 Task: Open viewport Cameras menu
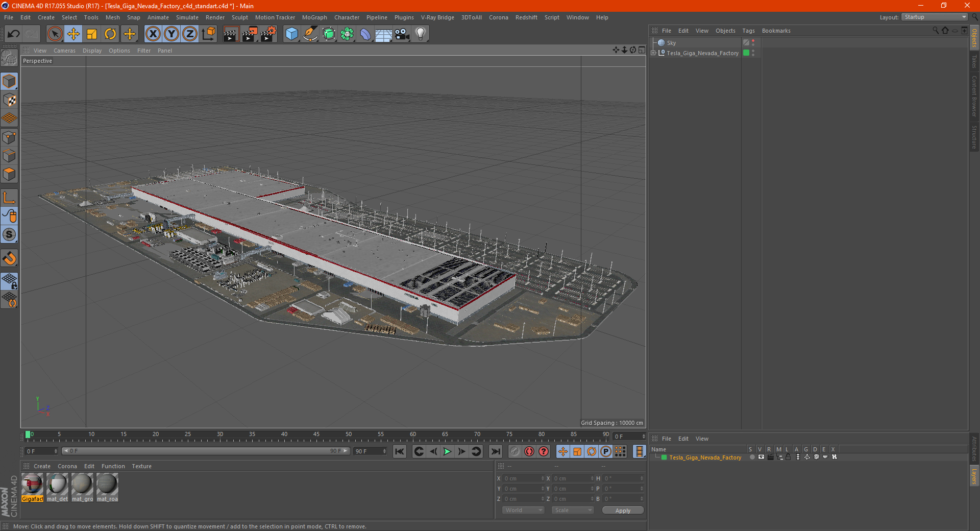(x=64, y=51)
